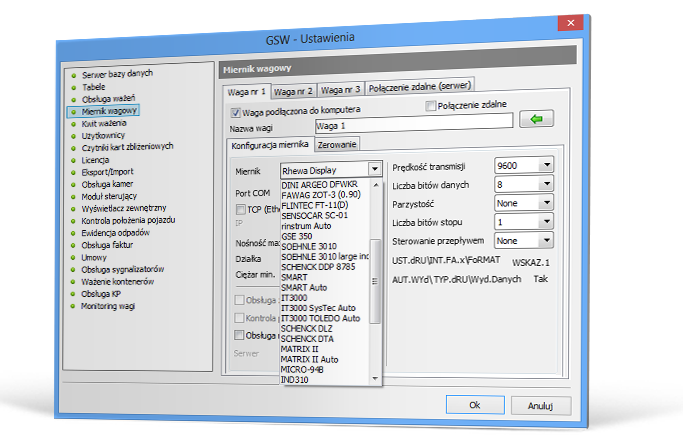The width and height of the screenshot is (683, 443).
Task: Uncheck Waga podłączona do komputera
Action: click(x=236, y=111)
